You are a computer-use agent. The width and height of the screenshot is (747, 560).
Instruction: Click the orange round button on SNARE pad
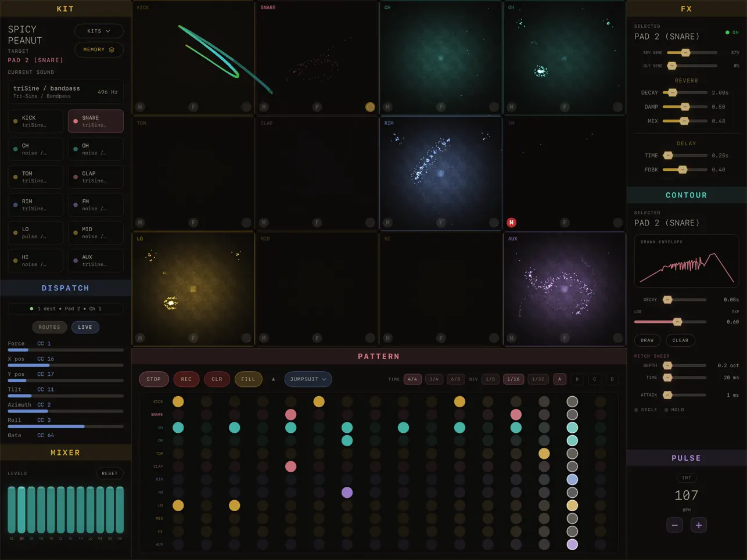click(x=370, y=107)
